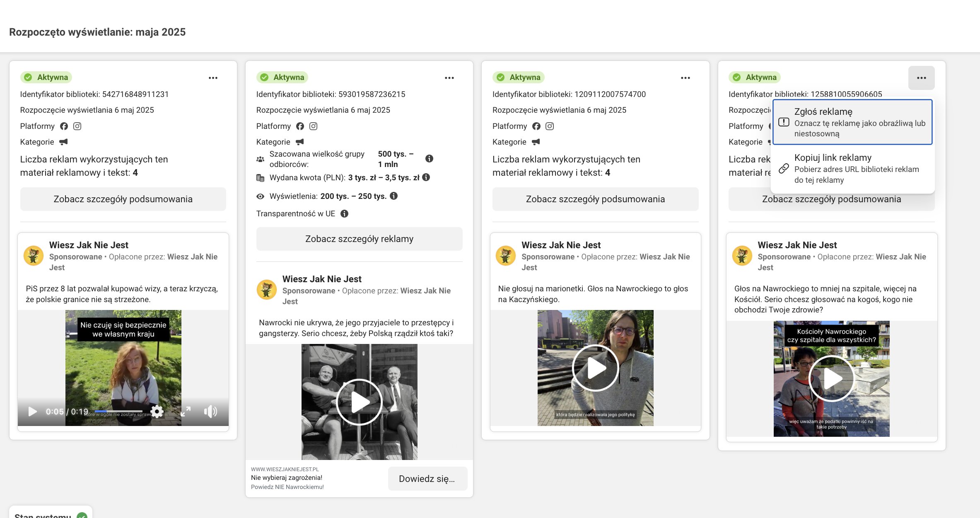Click page avatar in first ad preview

(34, 256)
